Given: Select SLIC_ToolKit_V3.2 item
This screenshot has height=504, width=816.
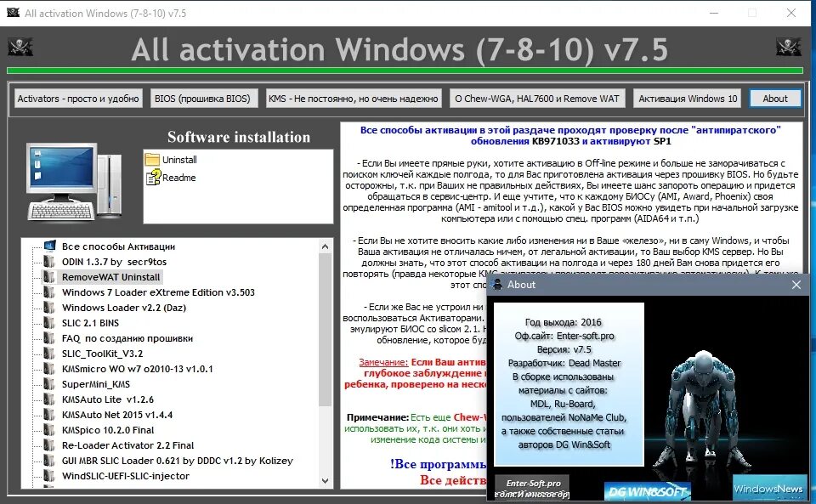Looking at the screenshot, I should point(102,354).
